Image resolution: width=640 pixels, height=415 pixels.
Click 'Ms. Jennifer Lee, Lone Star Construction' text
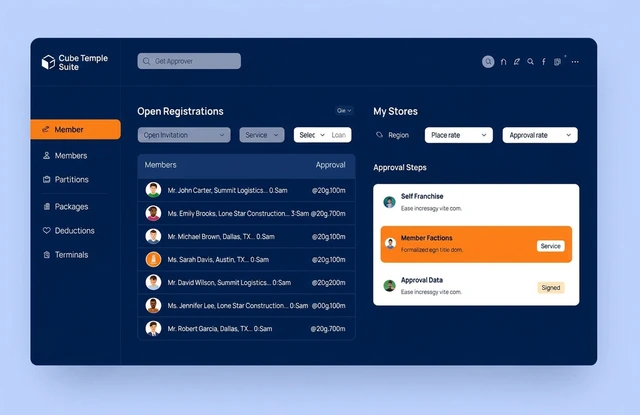coord(226,306)
